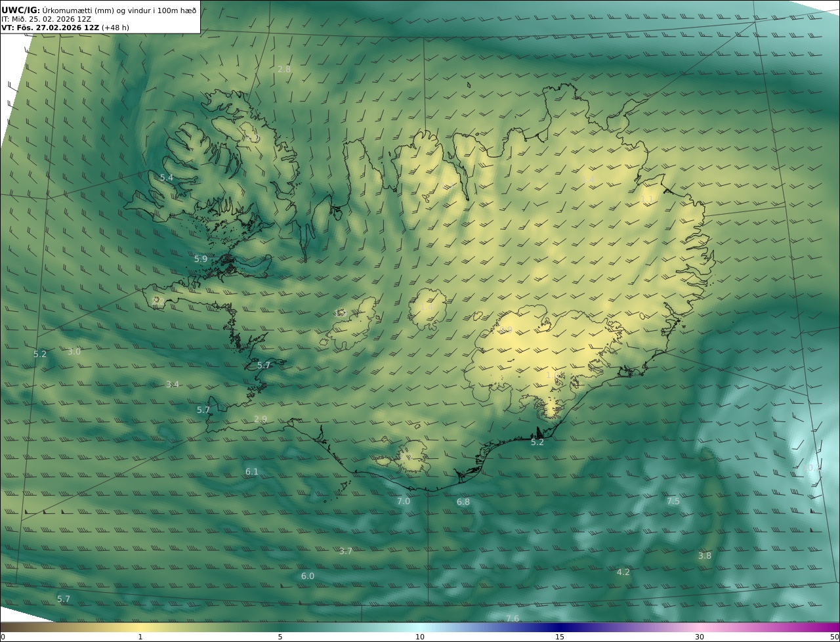Click the "5.7" value just left of Reykjanes
Viewport: 840px width, 642px height.
pyautogui.click(x=203, y=410)
